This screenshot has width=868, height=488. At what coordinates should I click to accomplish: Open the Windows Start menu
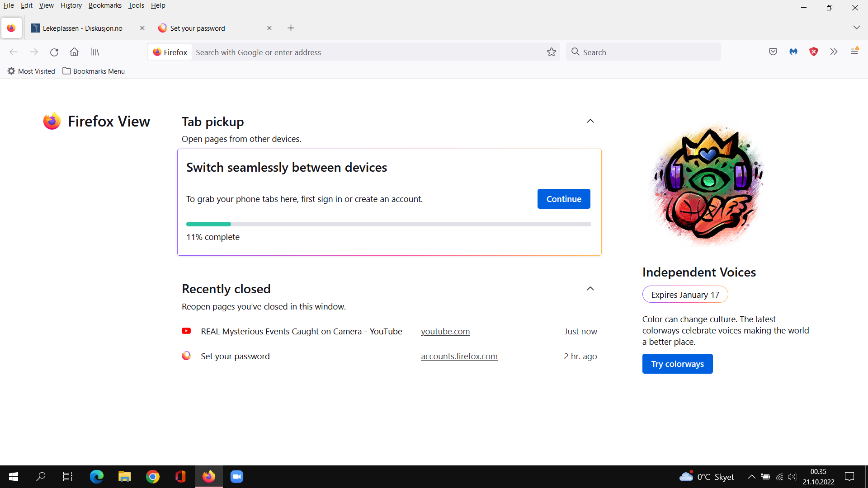14,477
